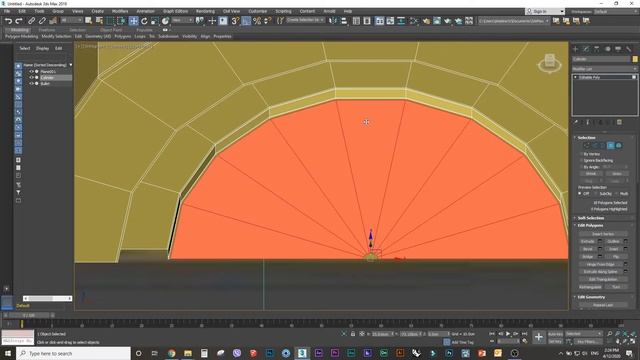The width and height of the screenshot is (640, 360).
Task: Open the Sign In dropdown
Action: [x=545, y=11]
